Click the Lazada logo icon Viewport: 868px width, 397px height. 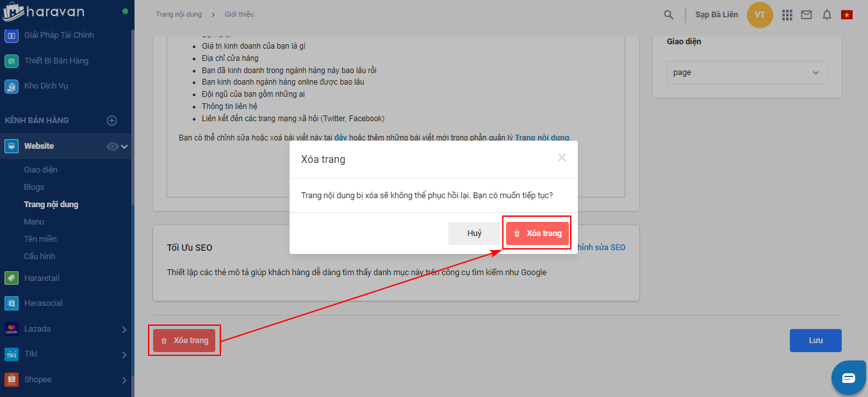(11, 329)
